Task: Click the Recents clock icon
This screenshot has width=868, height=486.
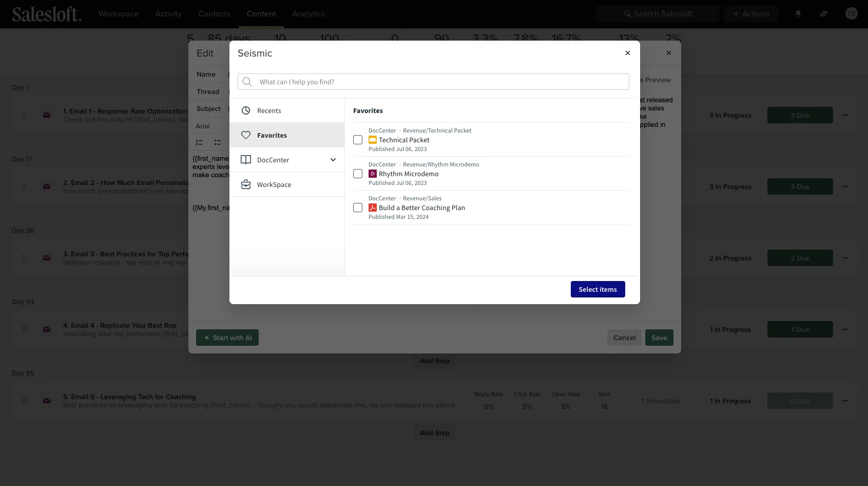Action: [246, 110]
